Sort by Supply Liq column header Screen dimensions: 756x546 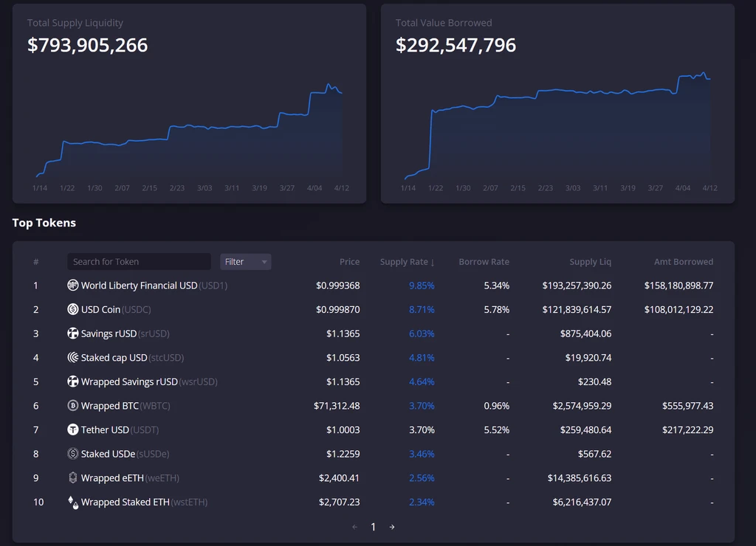[x=590, y=262]
